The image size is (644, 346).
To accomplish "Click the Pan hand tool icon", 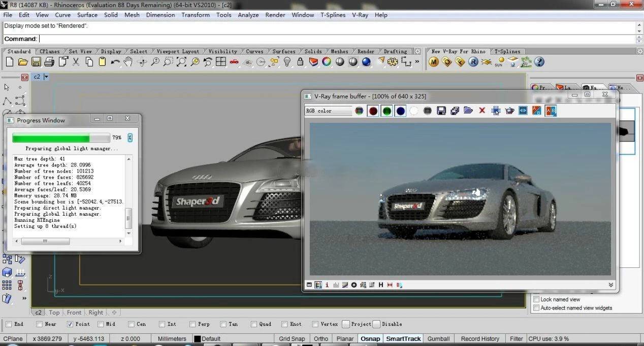I will tap(128, 62).
